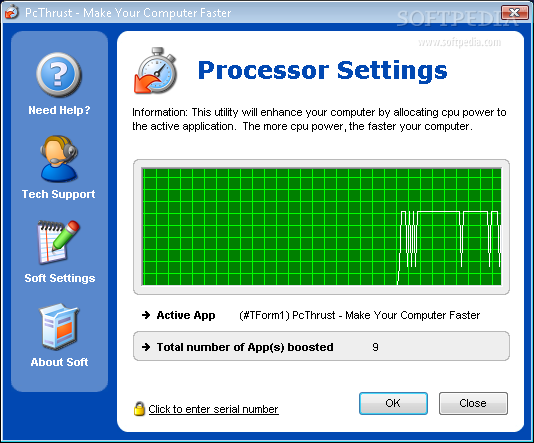The image size is (534, 443).
Task: Click the stopwatch icon beside Processor Settings
Action: point(156,70)
